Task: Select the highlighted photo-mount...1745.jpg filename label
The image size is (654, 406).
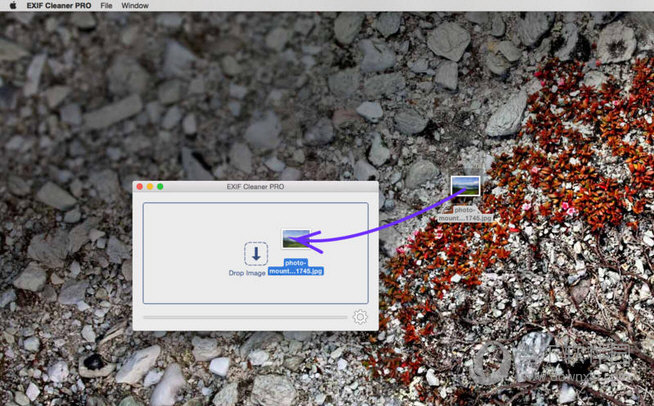Action: 296,267
